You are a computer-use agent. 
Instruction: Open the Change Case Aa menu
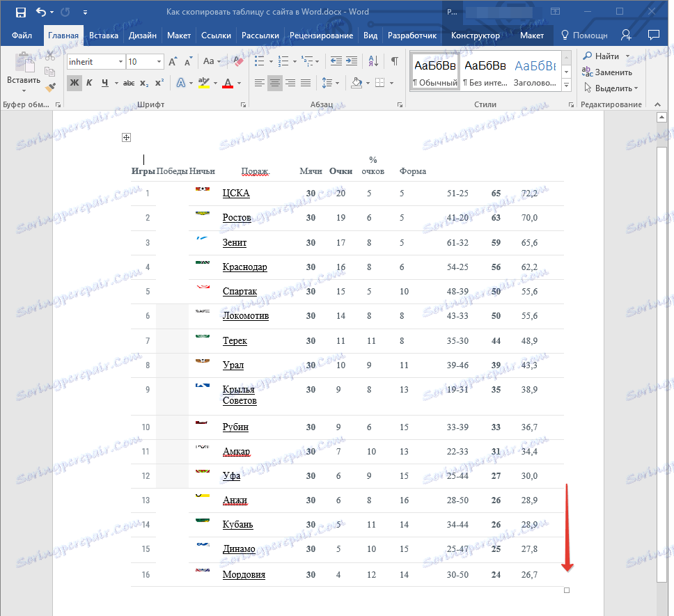point(211,61)
